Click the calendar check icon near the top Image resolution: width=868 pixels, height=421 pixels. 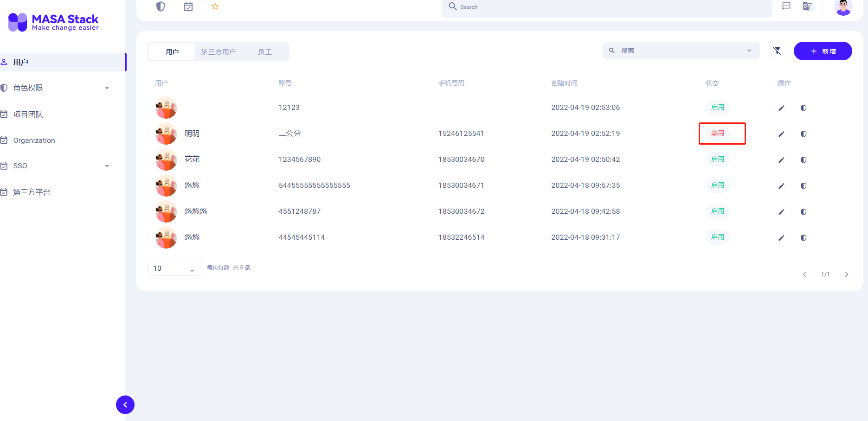pyautogui.click(x=188, y=6)
